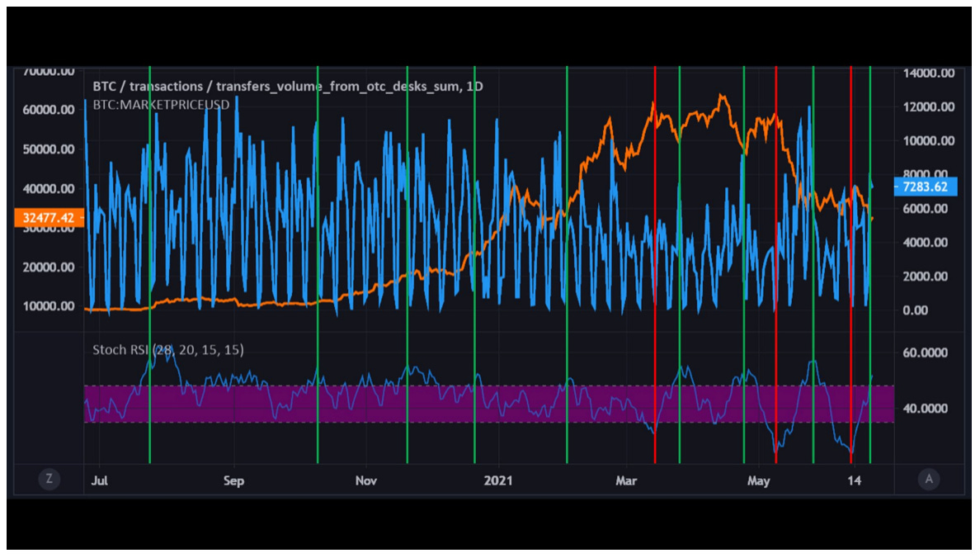Click 10000.00 on the left price scale
This screenshot has height=558, width=980.
49,306
